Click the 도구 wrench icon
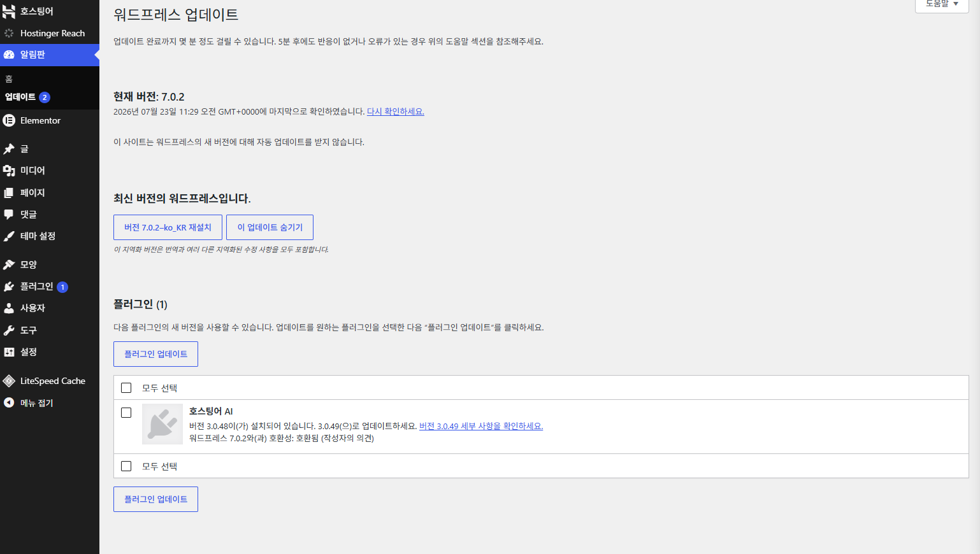 point(9,330)
